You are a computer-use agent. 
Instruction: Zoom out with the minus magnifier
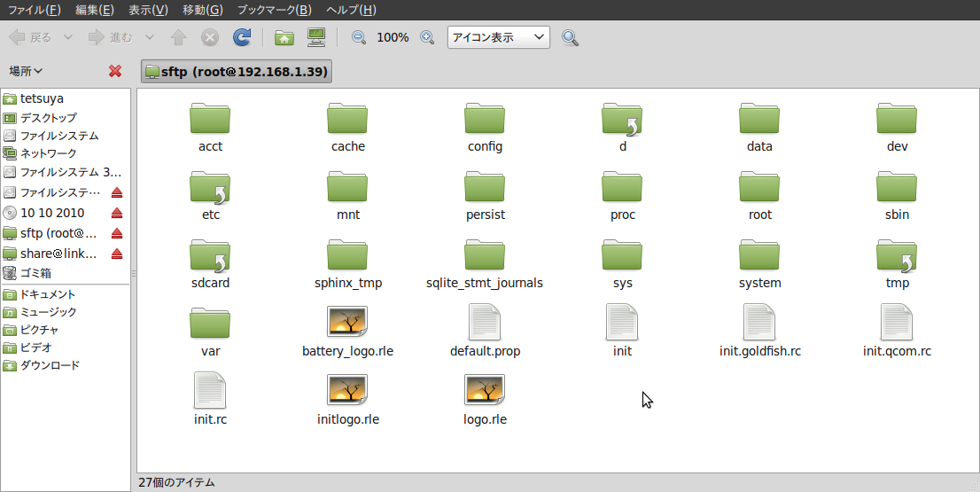[359, 37]
